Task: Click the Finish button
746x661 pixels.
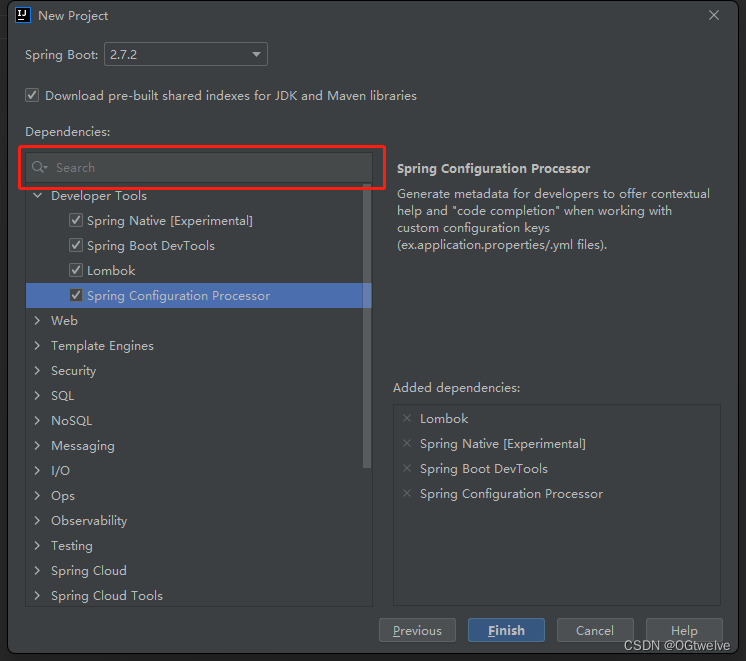Action: pos(506,630)
